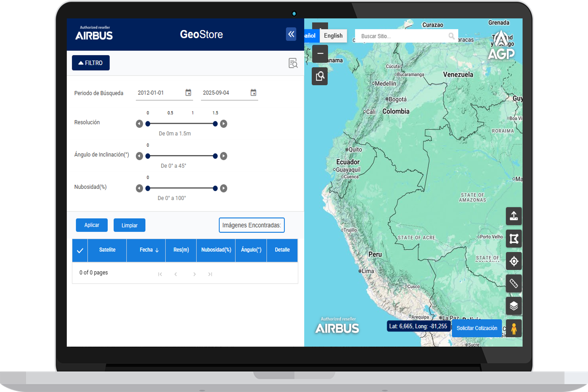Increase Nubosidad with right arrow
The height and width of the screenshot is (392, 588).
point(224,188)
